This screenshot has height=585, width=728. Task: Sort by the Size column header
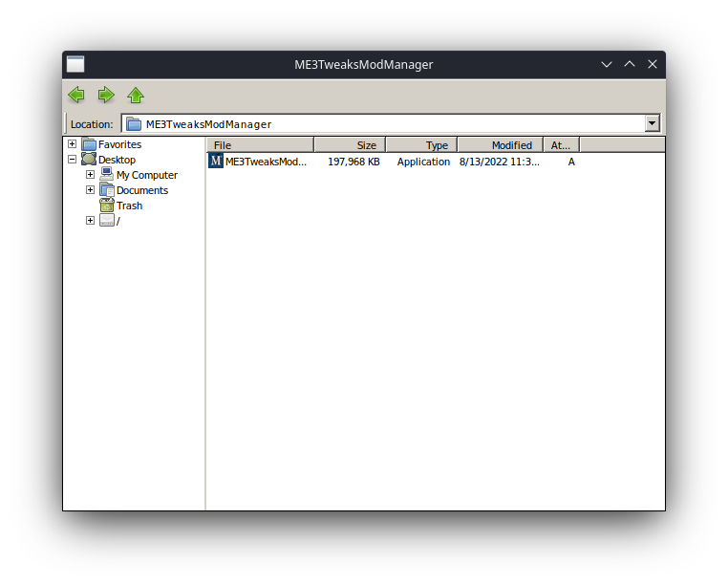(x=350, y=145)
